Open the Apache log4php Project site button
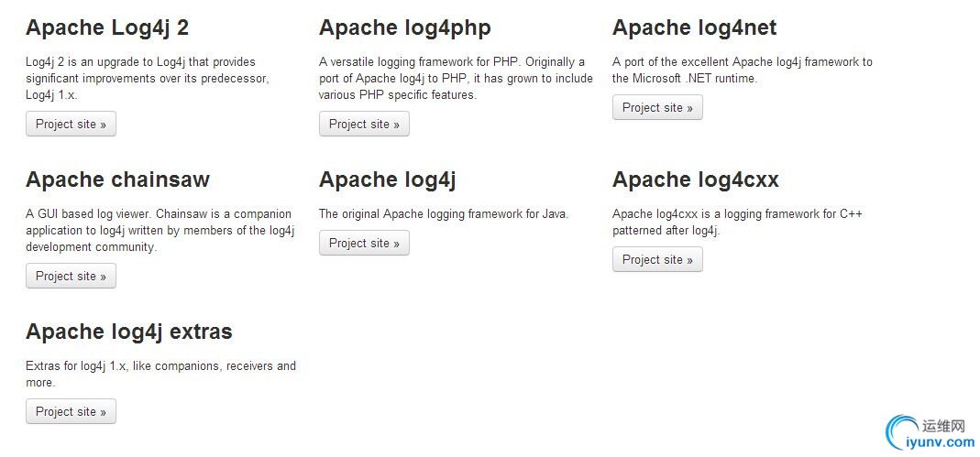This screenshot has width=980, height=457. click(x=364, y=125)
